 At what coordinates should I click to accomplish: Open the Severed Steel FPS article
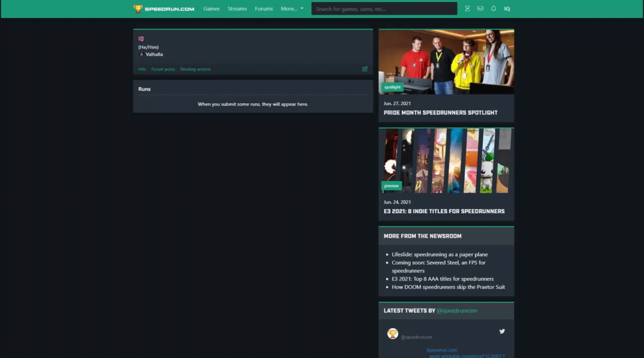[x=438, y=267]
